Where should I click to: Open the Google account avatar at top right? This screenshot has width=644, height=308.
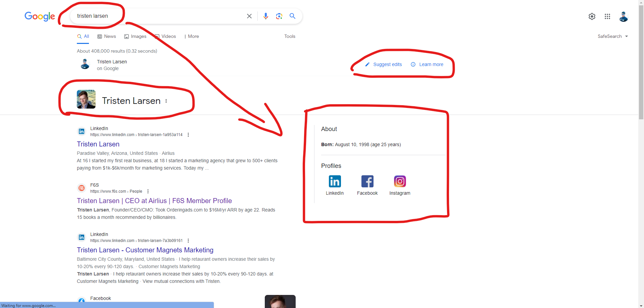pyautogui.click(x=624, y=16)
